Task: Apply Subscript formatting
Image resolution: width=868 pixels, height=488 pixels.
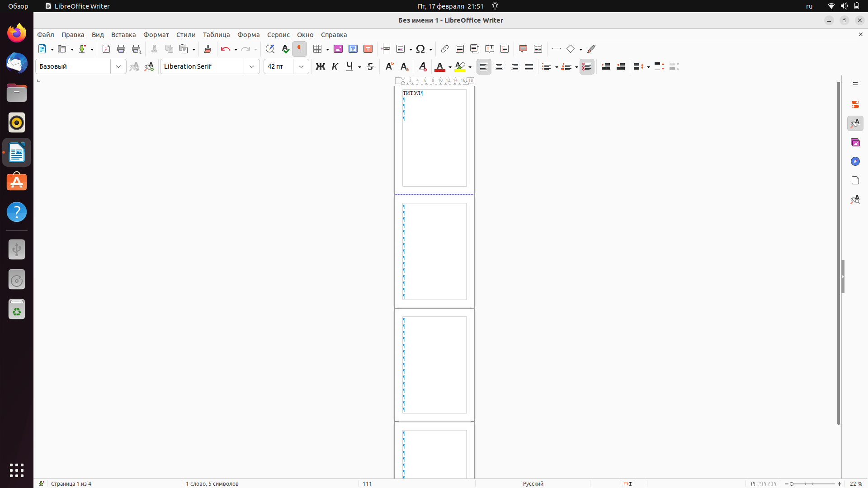Action: point(404,66)
